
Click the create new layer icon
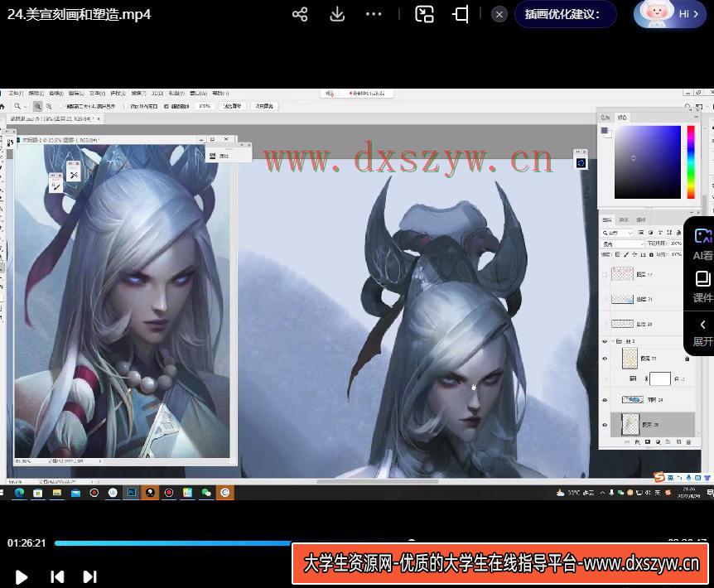(678, 442)
